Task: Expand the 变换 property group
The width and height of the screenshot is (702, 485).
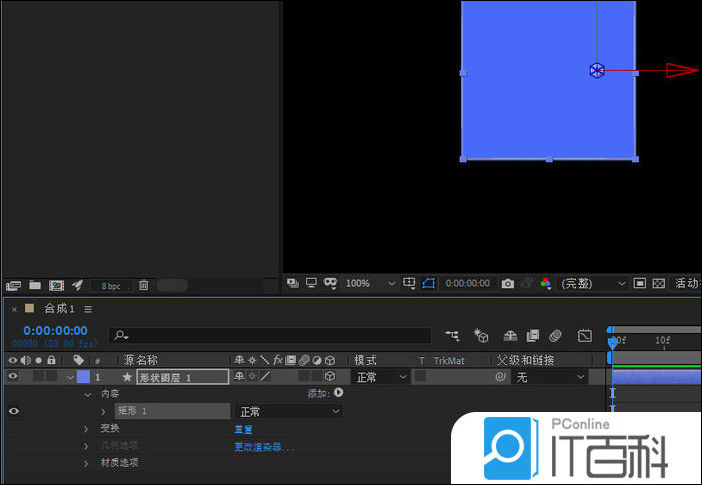Action: pos(87,429)
